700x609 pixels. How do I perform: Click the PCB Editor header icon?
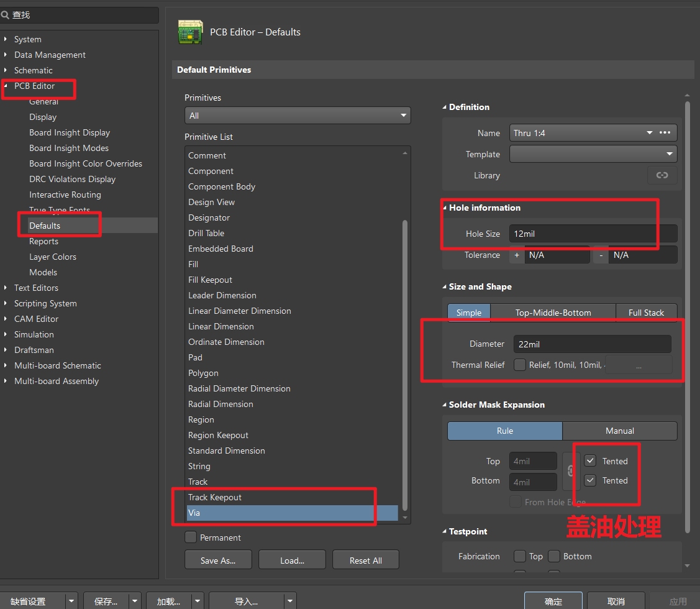[x=190, y=32]
